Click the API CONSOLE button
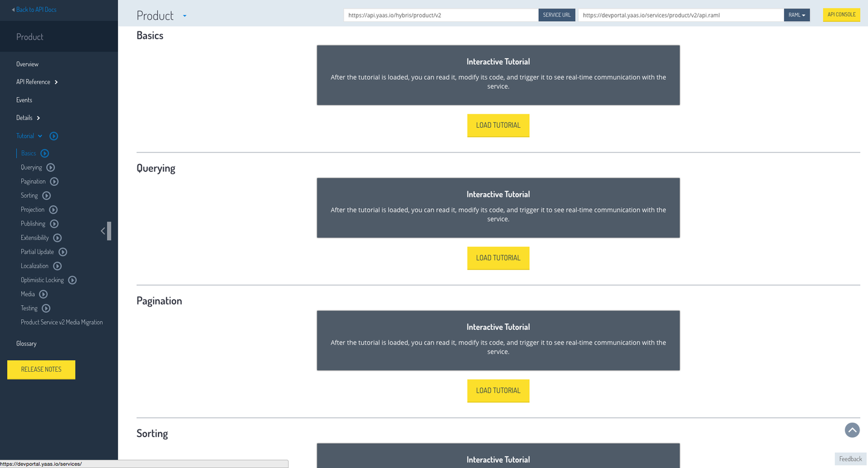 click(x=841, y=15)
